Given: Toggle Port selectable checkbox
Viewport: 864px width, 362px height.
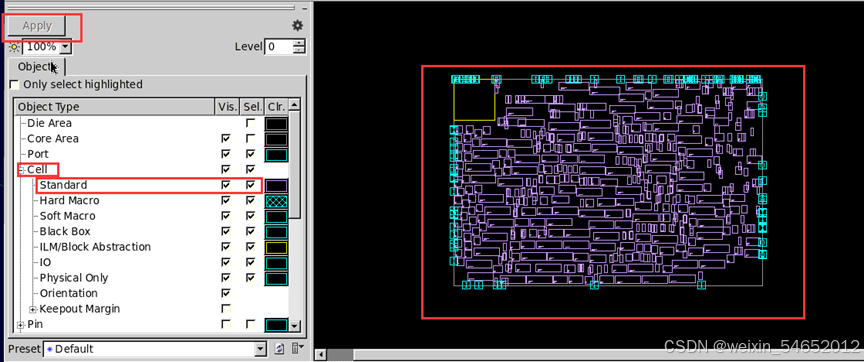Looking at the screenshot, I should tap(251, 154).
